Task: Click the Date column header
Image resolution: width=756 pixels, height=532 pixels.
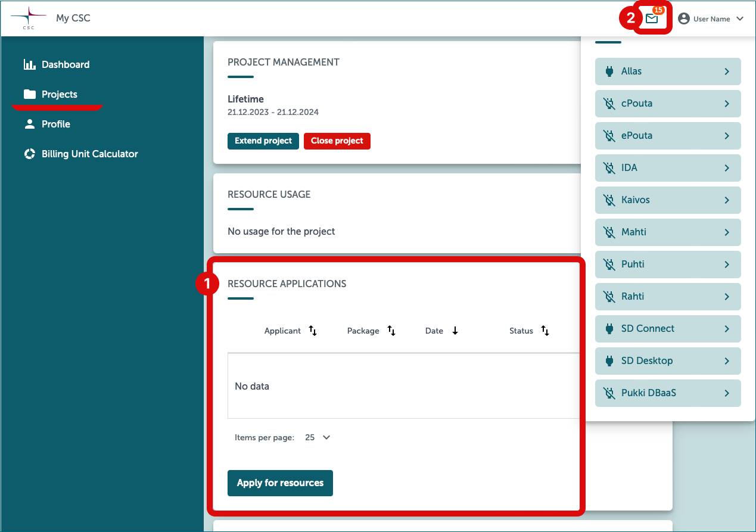Action: tap(434, 331)
